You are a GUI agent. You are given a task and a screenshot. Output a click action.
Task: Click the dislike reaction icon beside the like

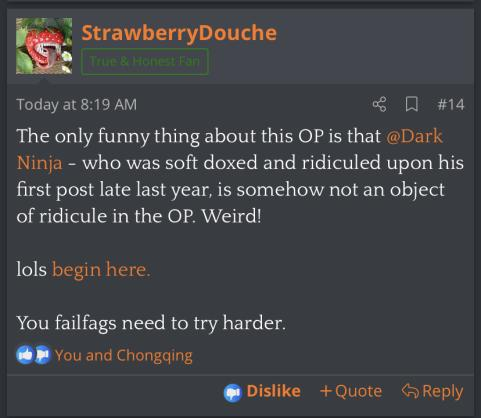[x=42, y=355]
